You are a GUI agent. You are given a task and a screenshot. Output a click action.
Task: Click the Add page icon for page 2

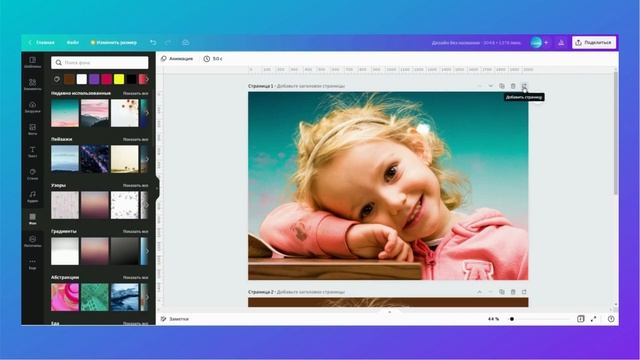point(524,292)
